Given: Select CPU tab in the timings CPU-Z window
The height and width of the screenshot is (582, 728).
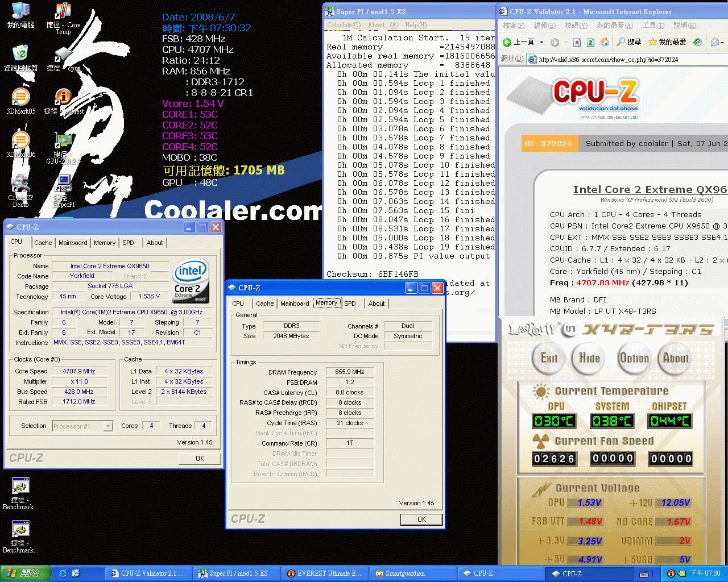Looking at the screenshot, I should coord(238,304).
